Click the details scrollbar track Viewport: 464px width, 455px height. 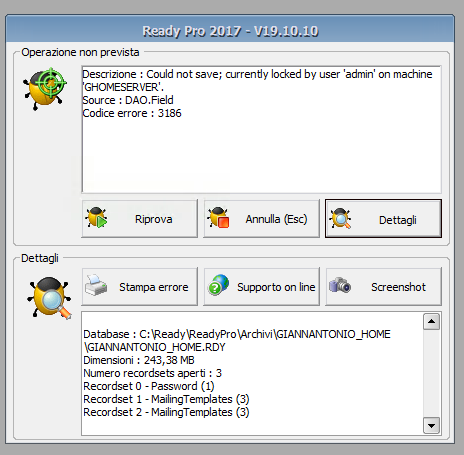click(x=431, y=373)
